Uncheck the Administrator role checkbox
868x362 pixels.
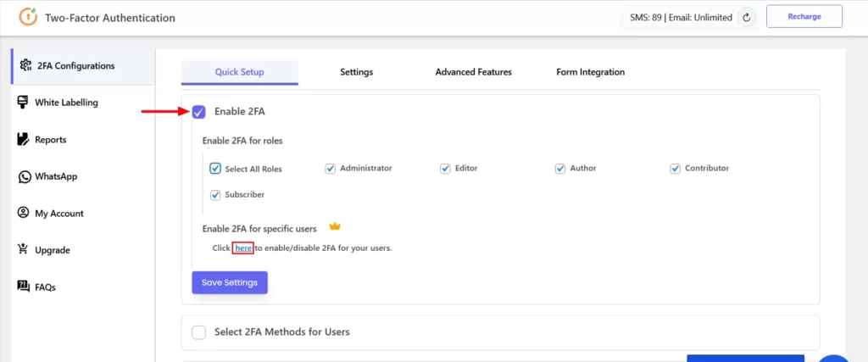[331, 168]
